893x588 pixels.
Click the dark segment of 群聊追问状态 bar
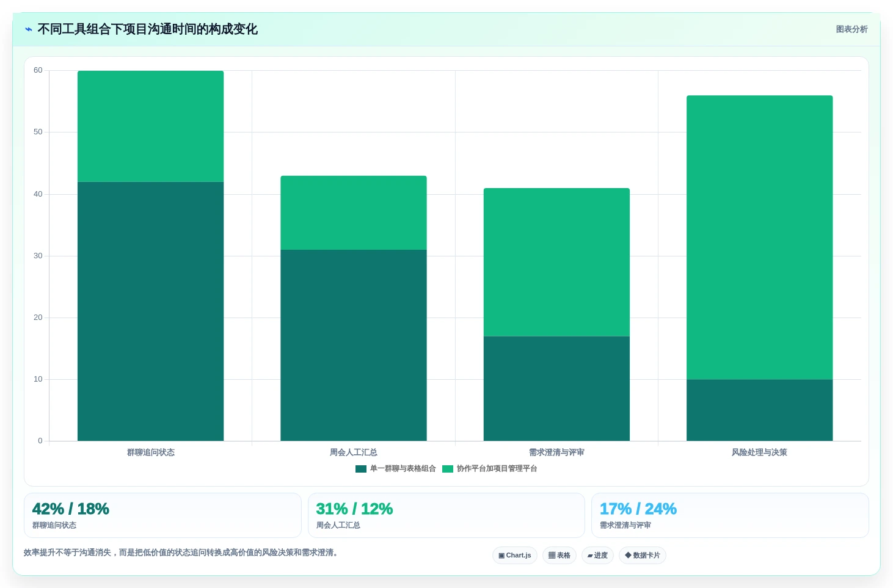coord(150,311)
